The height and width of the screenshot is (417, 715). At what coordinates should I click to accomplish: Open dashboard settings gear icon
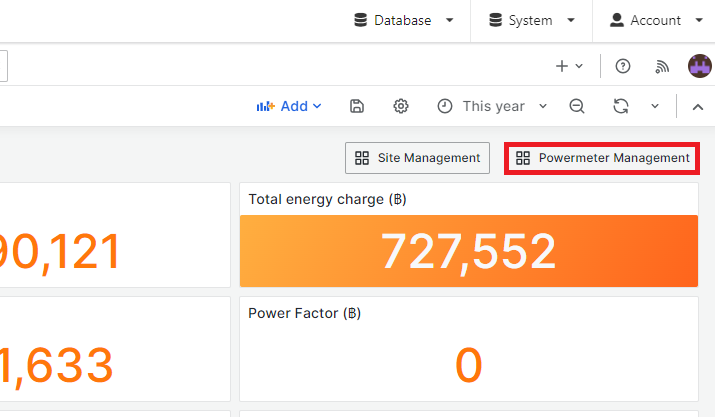[x=401, y=106]
